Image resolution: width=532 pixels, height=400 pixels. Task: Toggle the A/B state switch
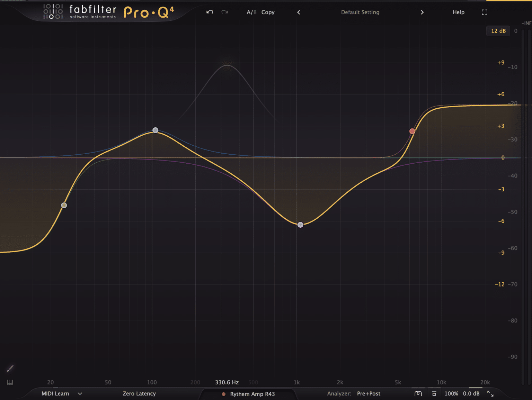[251, 12]
